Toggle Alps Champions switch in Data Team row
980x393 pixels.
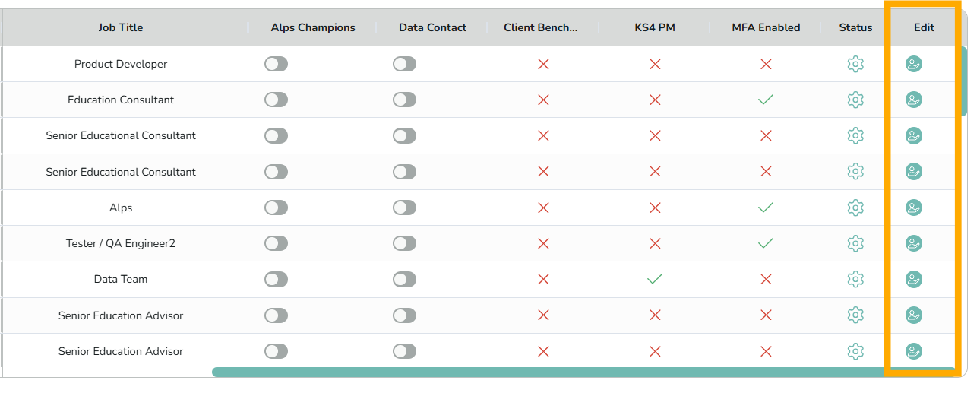(x=277, y=279)
